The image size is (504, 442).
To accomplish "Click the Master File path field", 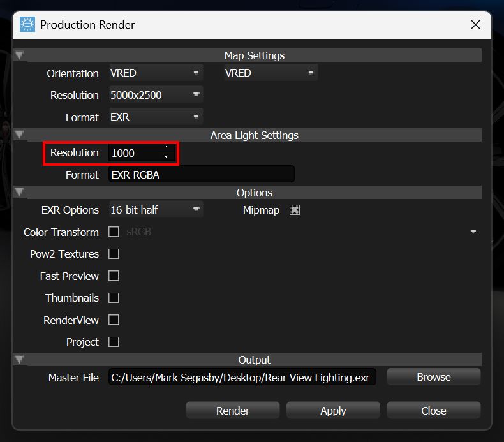I will [242, 377].
